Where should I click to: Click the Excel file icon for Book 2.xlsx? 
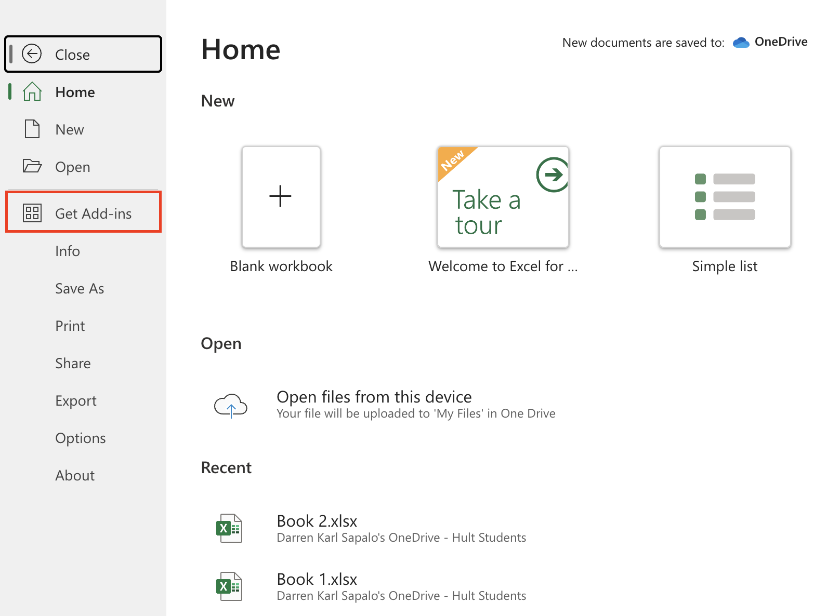pyautogui.click(x=229, y=528)
